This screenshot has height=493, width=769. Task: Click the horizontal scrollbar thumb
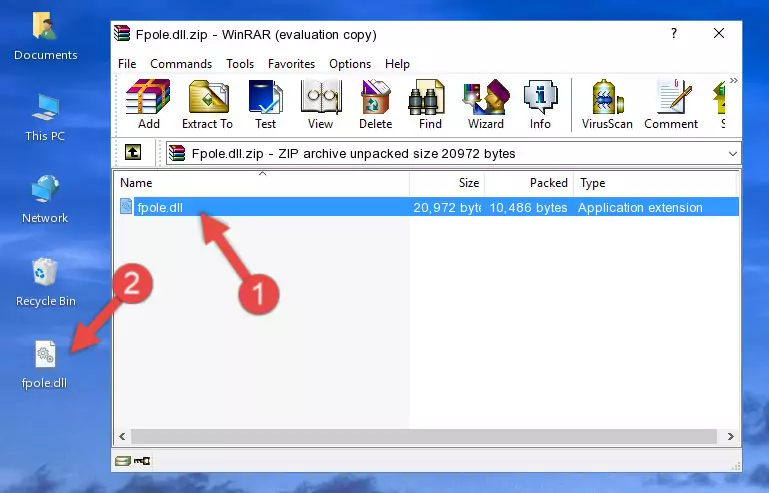(424, 436)
